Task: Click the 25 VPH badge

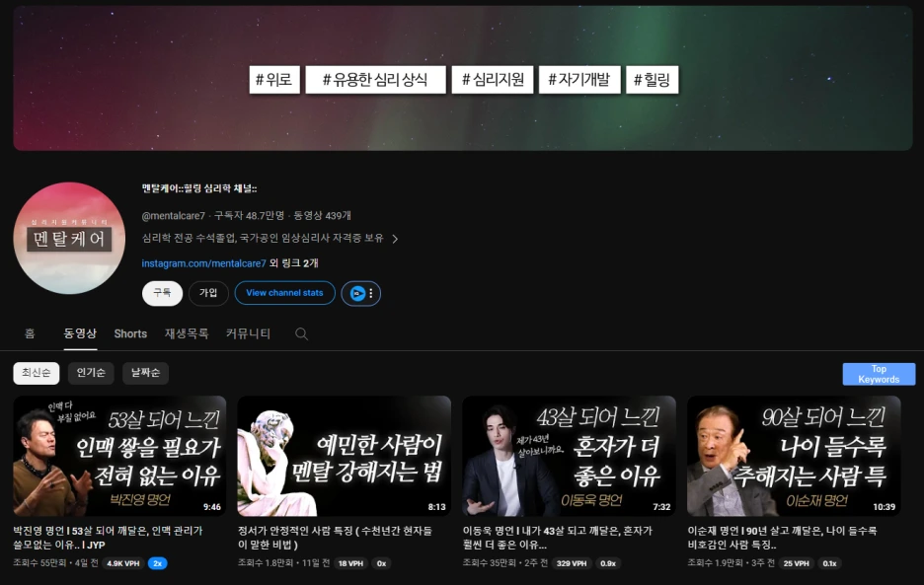Action: coord(796,564)
